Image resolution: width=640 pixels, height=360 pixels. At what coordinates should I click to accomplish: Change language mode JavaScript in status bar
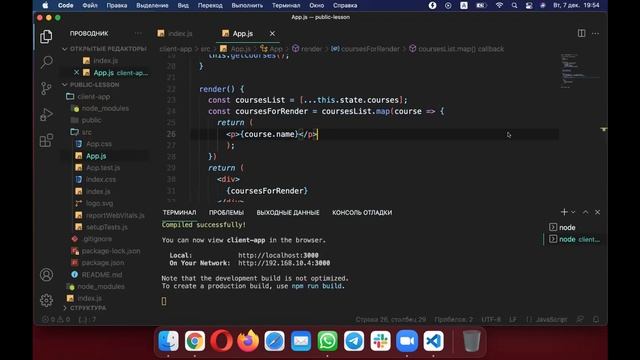pos(551,319)
